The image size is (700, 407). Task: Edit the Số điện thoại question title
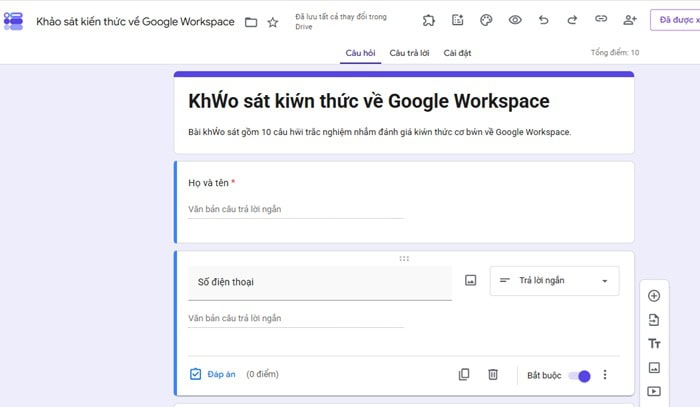(320, 282)
